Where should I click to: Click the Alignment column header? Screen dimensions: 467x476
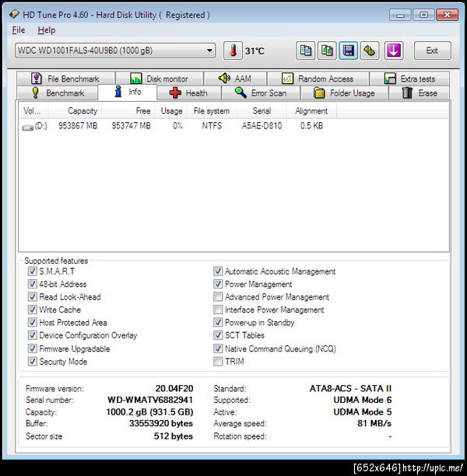(x=311, y=110)
